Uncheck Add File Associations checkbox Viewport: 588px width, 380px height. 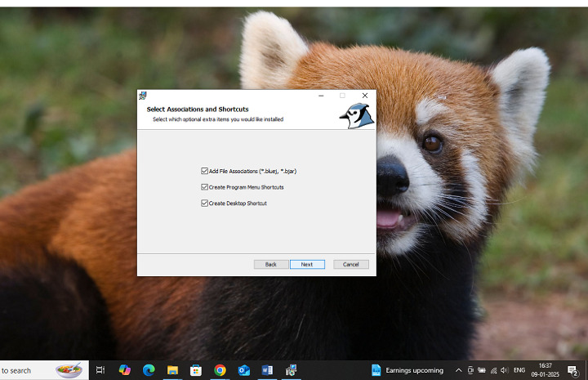pos(204,171)
